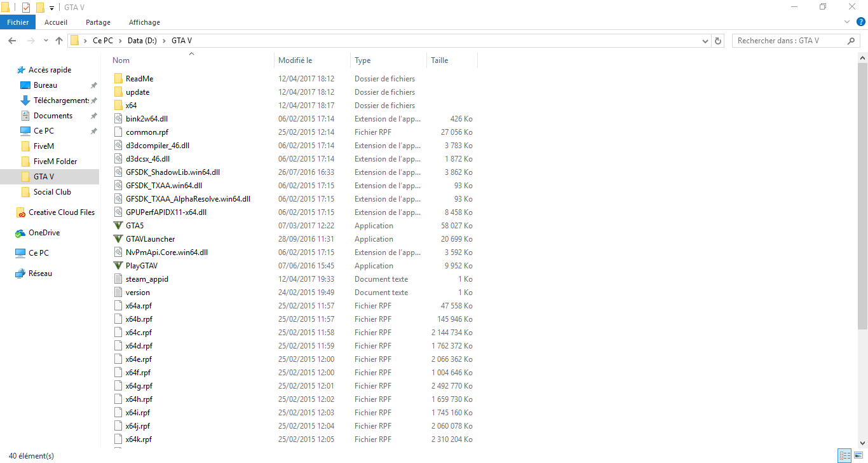Open Téléchargements in quick access
Viewport: 868px width, 463px height.
pos(55,100)
